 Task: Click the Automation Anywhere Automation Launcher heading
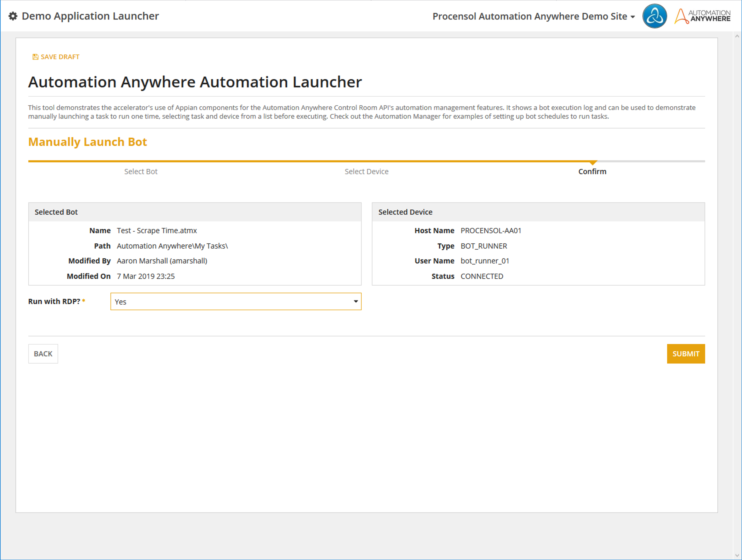click(x=195, y=82)
